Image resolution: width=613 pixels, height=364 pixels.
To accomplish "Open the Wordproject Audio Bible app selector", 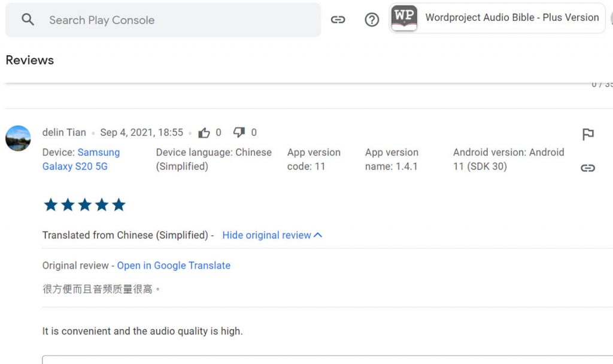I will coord(511,18).
